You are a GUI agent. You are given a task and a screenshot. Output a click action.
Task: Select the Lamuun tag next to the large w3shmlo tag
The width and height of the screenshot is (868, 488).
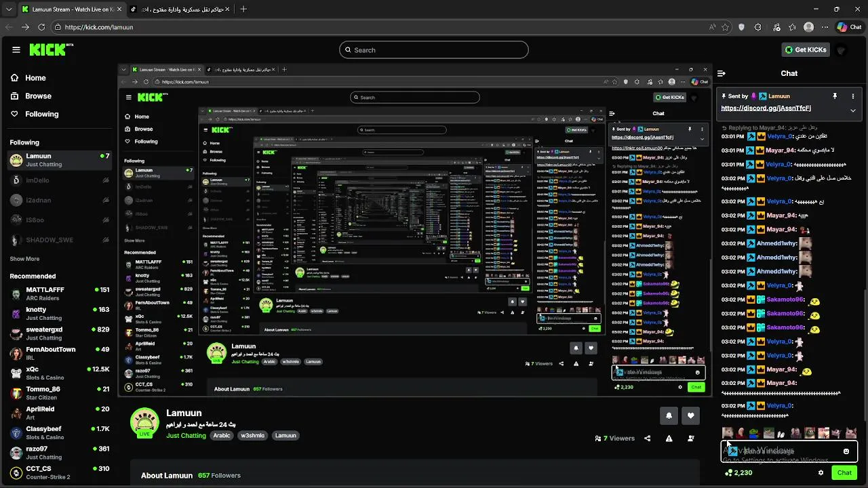click(285, 435)
